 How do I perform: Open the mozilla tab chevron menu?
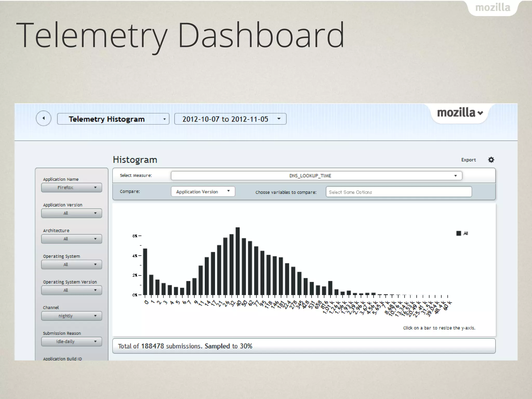480,113
